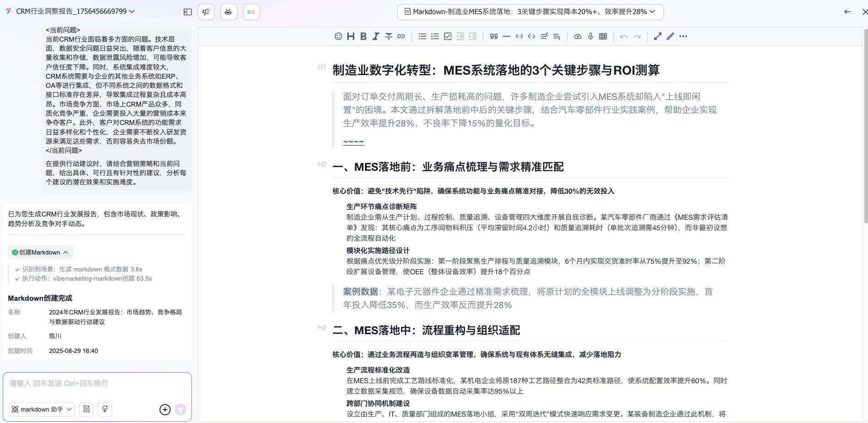
Task: Switch the editor to fullscreen mode
Action: tap(657, 36)
